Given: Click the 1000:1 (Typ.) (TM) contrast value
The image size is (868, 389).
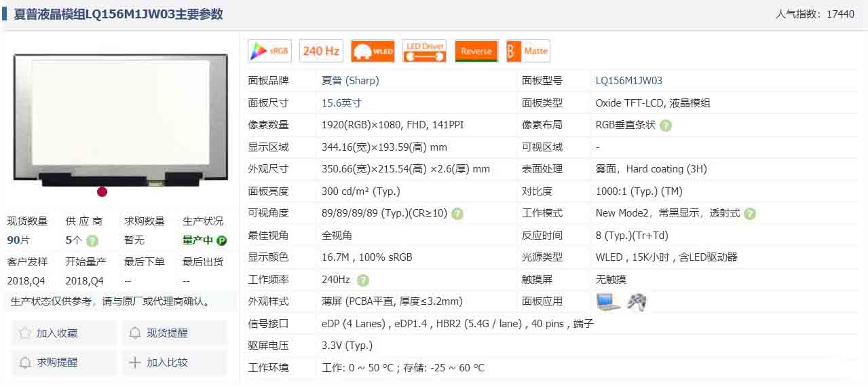Looking at the screenshot, I should tap(639, 191).
